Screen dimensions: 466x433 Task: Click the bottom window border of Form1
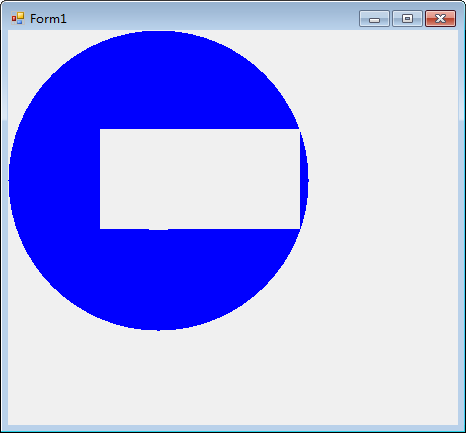click(233, 428)
